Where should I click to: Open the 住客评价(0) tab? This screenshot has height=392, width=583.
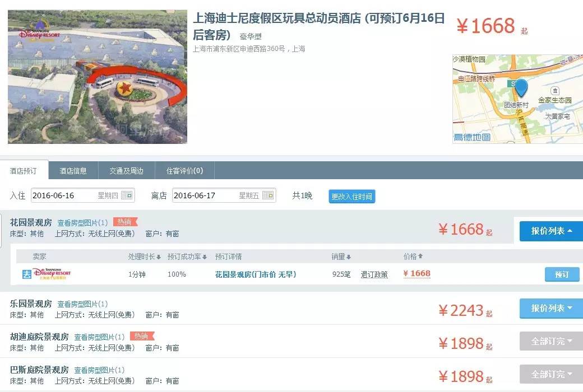point(184,170)
